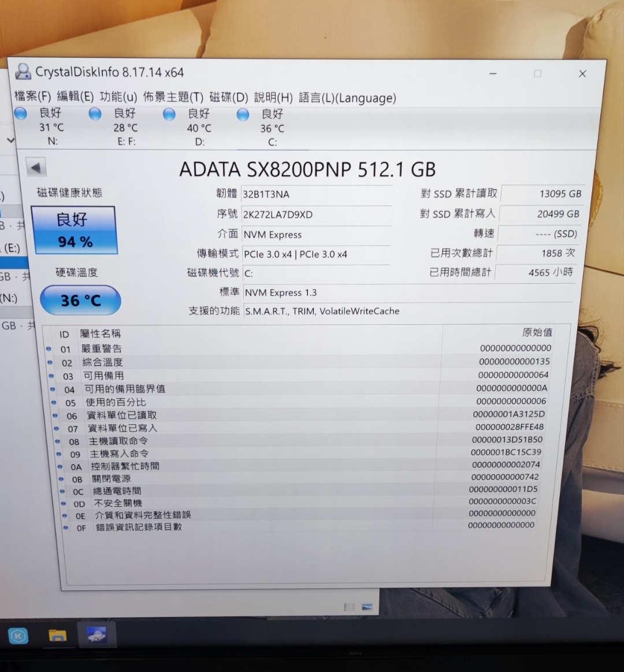Open File Explorer from the taskbar
624x672 pixels.
click(57, 635)
